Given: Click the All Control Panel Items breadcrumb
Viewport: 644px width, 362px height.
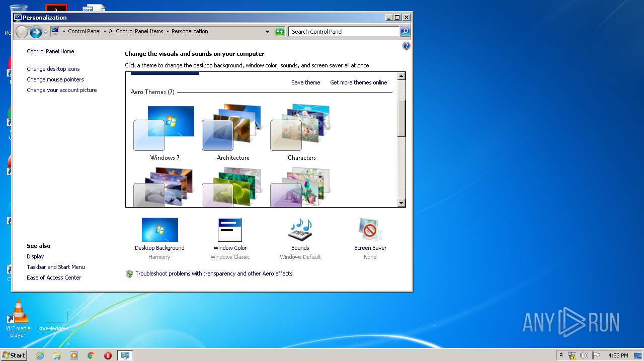Looking at the screenshot, I should [136, 31].
